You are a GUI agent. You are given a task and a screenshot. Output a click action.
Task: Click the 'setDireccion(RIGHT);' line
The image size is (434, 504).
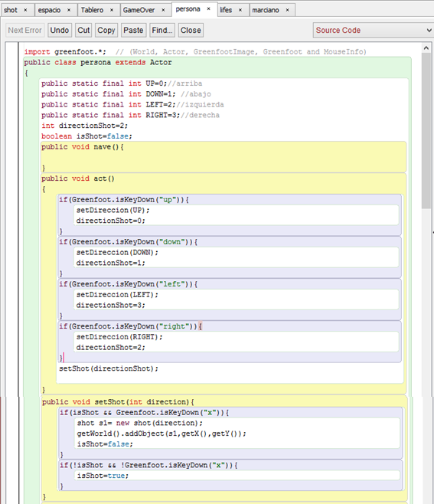(119, 337)
